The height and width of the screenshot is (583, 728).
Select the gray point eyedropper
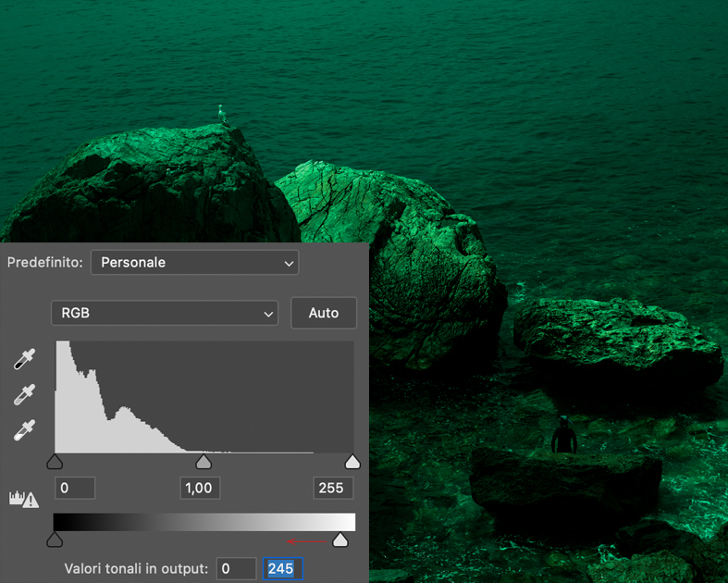[x=24, y=394]
